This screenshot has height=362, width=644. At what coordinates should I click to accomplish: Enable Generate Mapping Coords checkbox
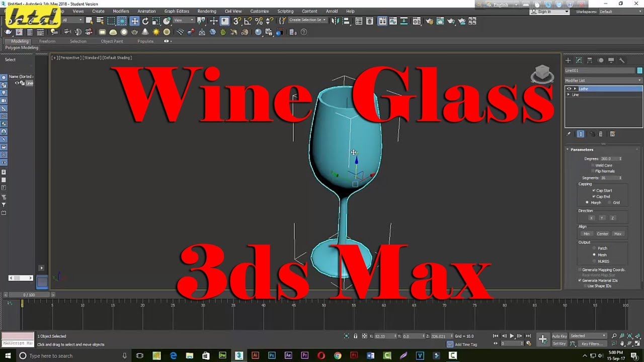(x=580, y=270)
